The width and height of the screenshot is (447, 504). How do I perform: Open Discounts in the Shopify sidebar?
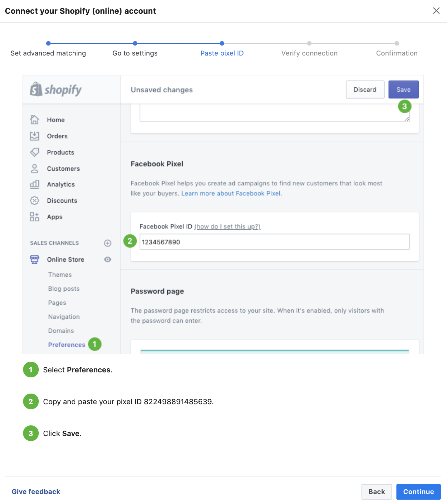(62, 201)
